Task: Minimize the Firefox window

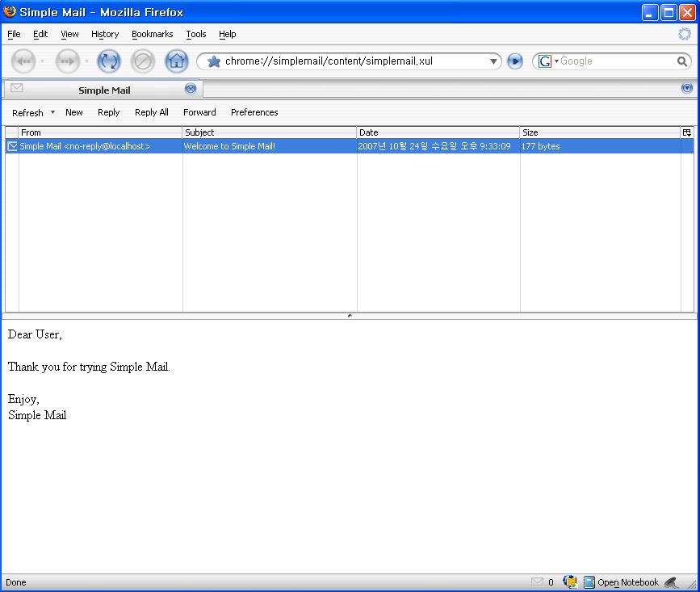Action: pyautogui.click(x=650, y=12)
